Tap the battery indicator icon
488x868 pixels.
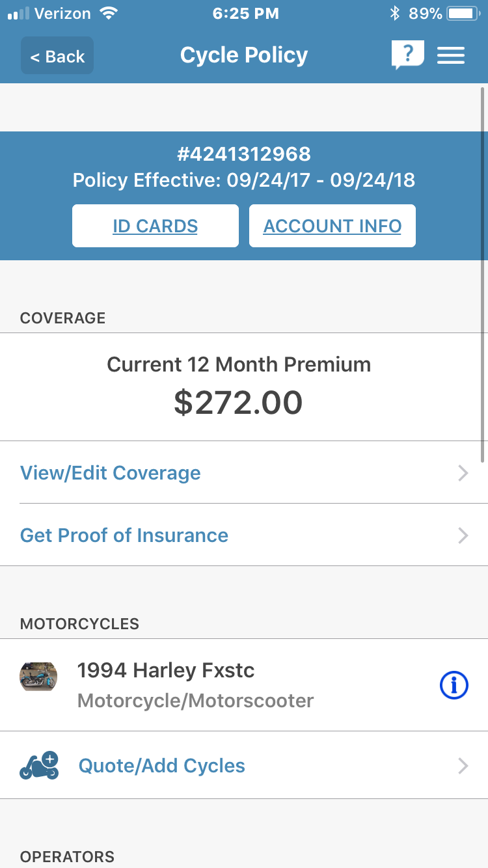coord(463,13)
